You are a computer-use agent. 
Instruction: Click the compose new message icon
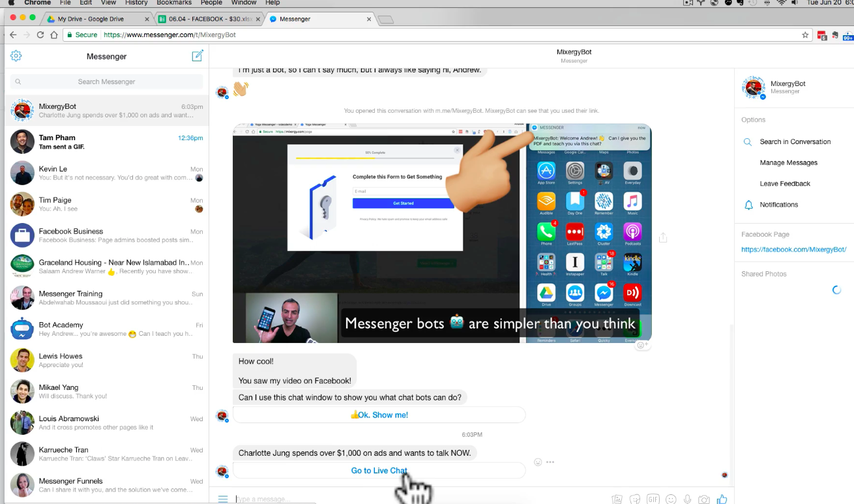click(198, 56)
